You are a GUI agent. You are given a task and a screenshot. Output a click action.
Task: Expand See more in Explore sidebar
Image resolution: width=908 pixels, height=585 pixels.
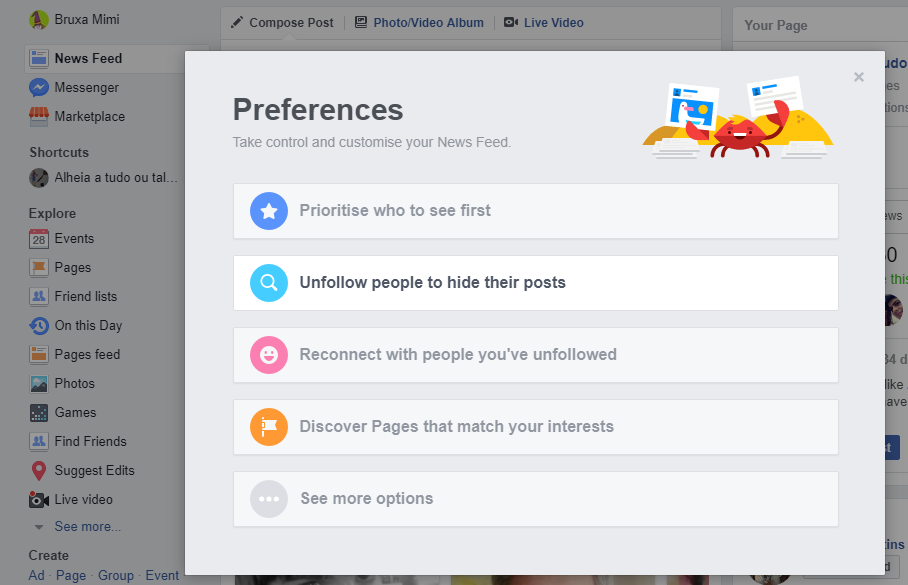(87, 527)
